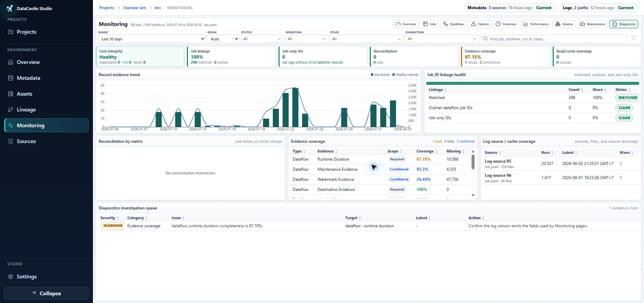The image size is (644, 303).
Task: Sort linkage table by Share column
Action: point(600,90)
